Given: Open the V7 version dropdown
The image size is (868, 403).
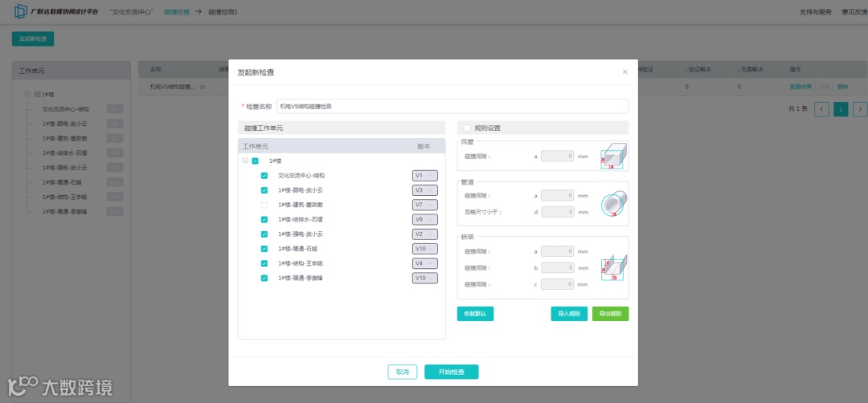Looking at the screenshot, I should click(x=424, y=205).
